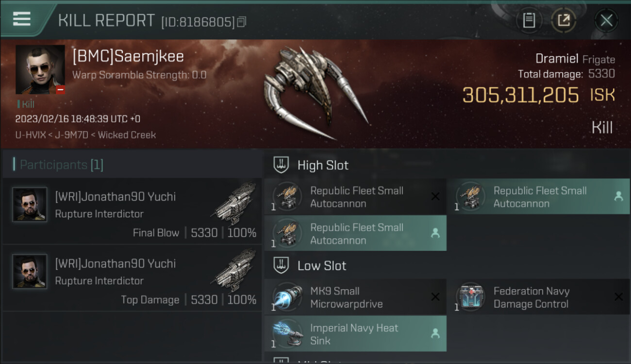Viewport: 631px width, 364px height.
Task: Select destroyed Republic Fleet Small Autocannon
Action: tap(355, 197)
